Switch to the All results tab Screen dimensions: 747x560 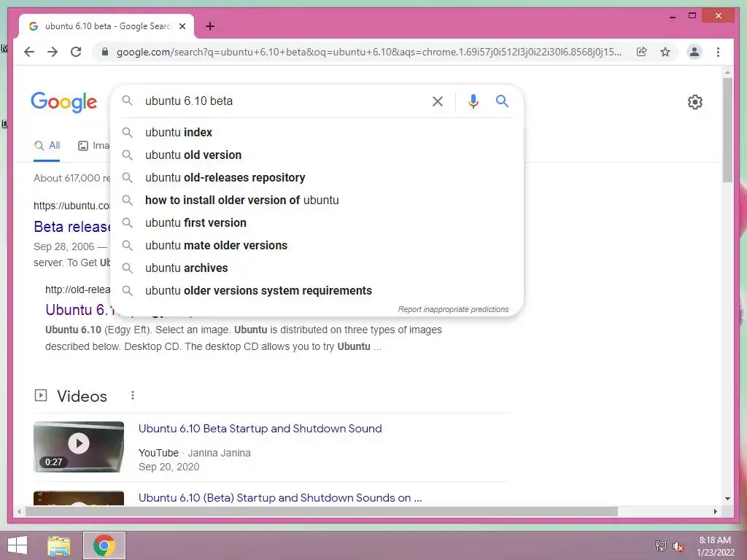(47, 146)
